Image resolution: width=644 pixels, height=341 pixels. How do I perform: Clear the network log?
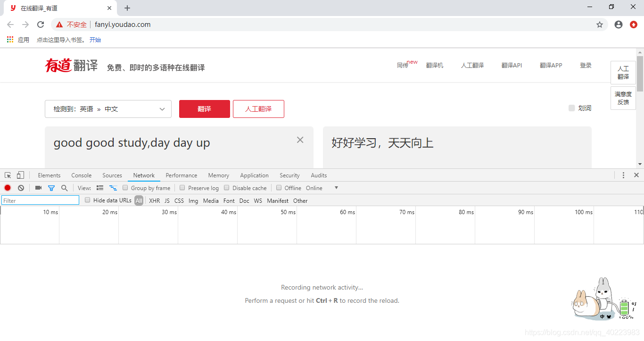21,188
